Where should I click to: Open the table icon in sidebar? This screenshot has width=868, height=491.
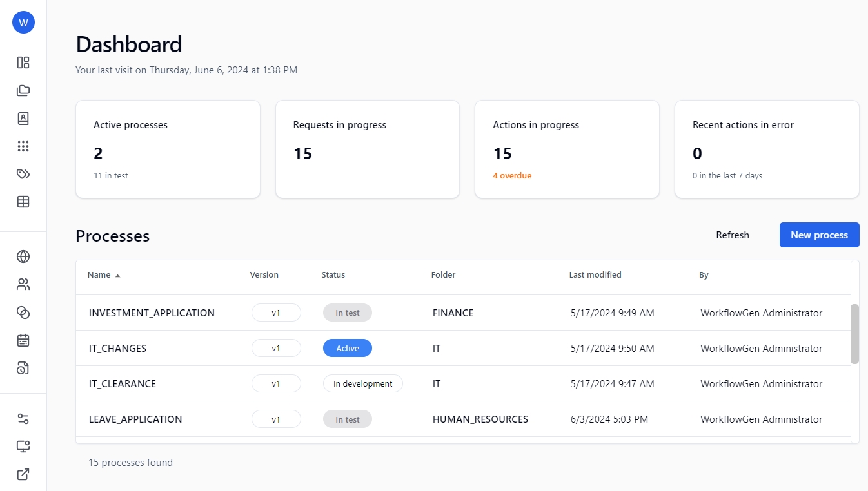pyautogui.click(x=23, y=202)
